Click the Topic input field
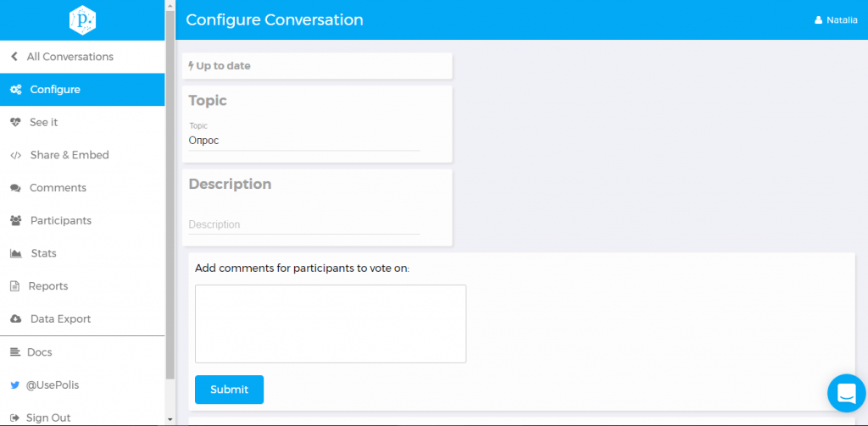The image size is (868, 426). pos(304,141)
